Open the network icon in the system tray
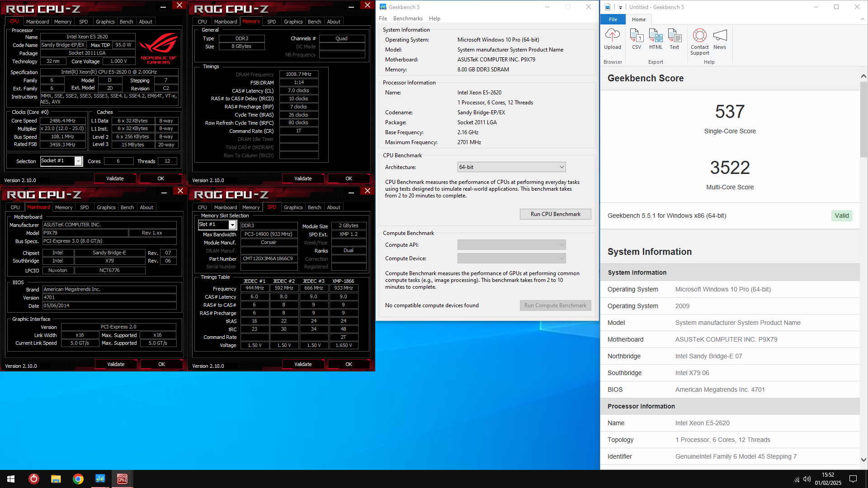This screenshot has width=868, height=488. click(x=797, y=479)
